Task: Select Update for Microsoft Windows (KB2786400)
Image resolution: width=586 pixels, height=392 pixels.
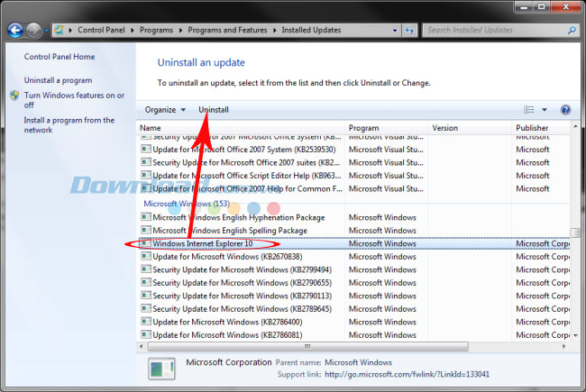Action: (227, 322)
